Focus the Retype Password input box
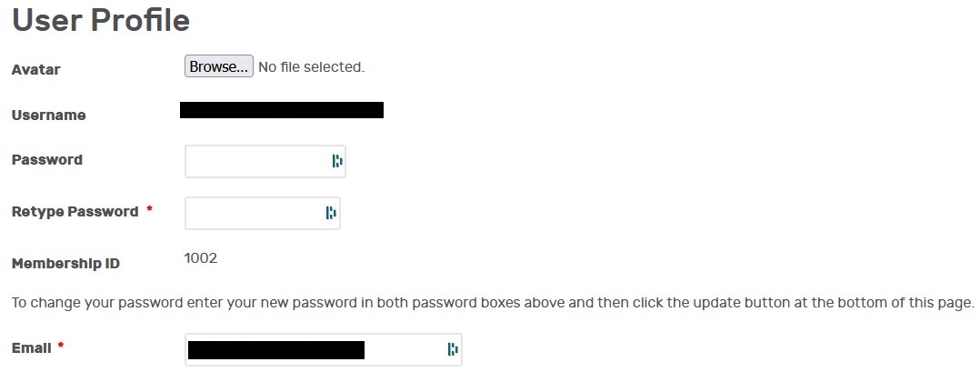Viewport: 980px width, 372px height. [x=263, y=213]
